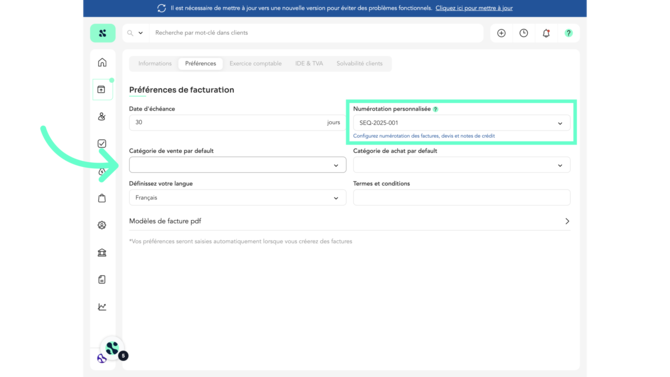Open the bank building sidebar icon
670x377 pixels.
[x=102, y=253]
